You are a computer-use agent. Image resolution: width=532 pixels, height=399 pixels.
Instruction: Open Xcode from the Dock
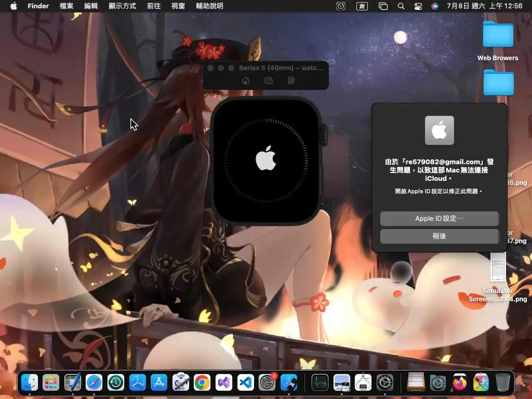289,383
